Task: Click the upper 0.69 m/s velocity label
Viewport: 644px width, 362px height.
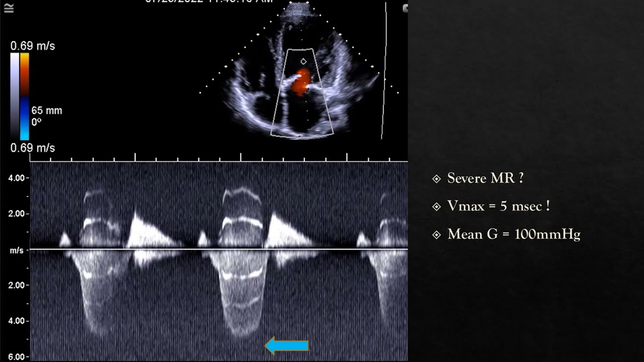Action: click(33, 46)
